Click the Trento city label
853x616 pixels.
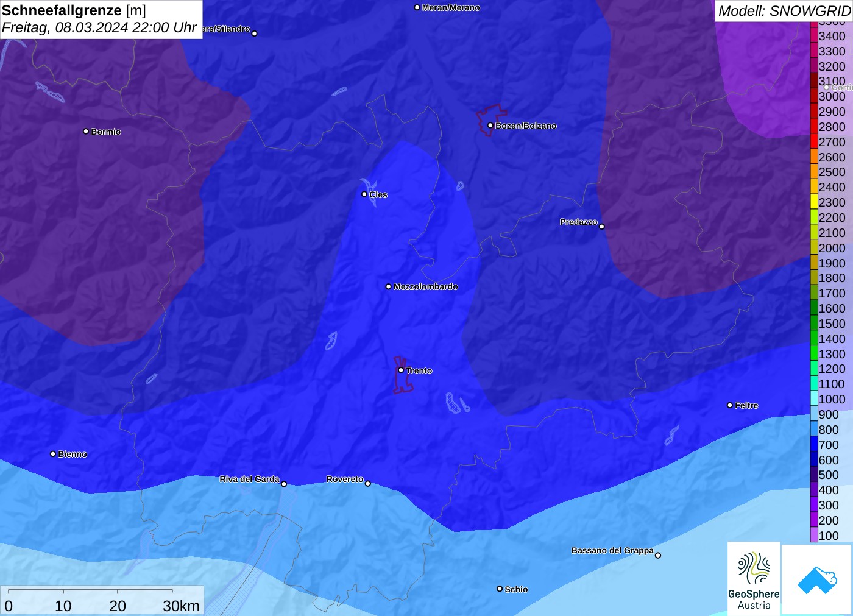(419, 370)
